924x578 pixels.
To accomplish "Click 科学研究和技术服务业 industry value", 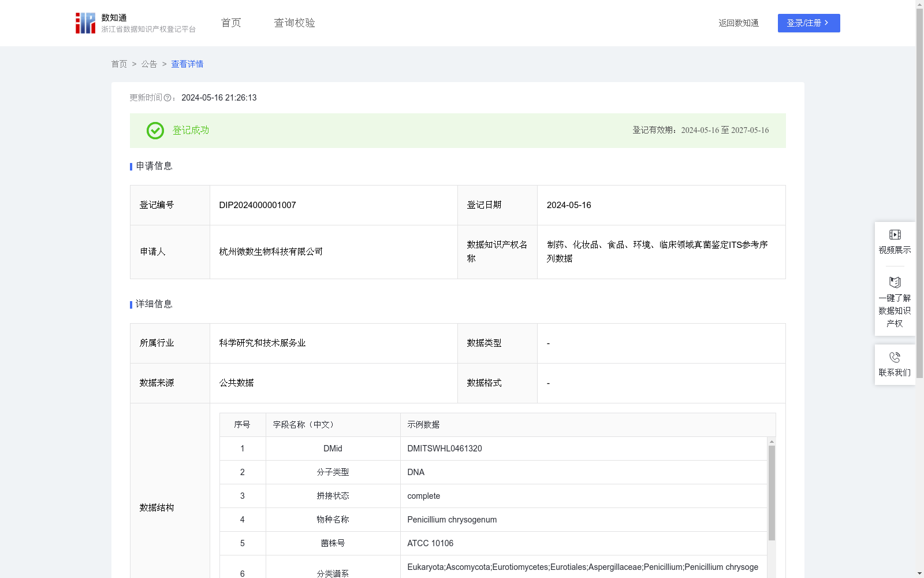I will 262,343.
